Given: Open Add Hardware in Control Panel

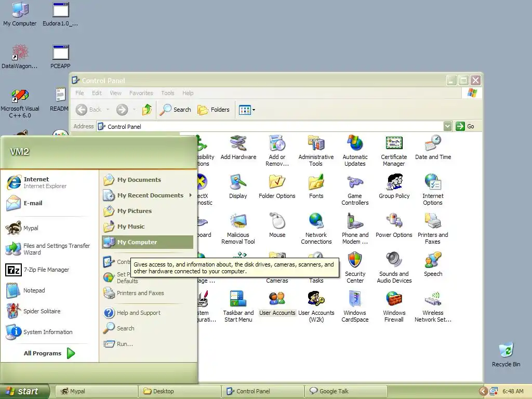Looking at the screenshot, I should (238, 148).
